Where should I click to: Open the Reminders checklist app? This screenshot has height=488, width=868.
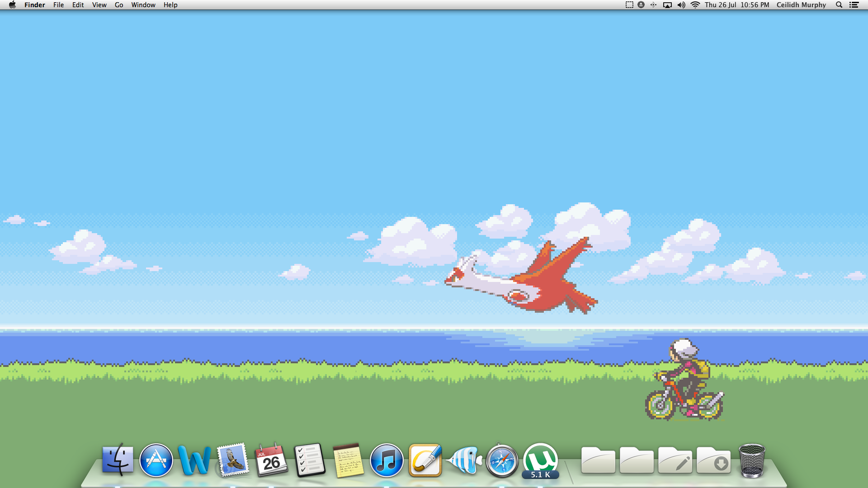pos(310,460)
